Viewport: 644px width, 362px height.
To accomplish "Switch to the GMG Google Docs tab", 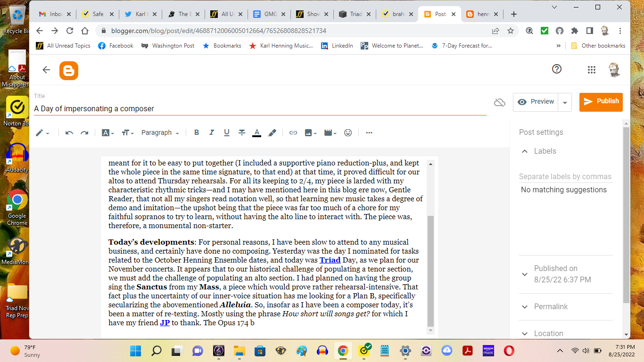I will click(268, 14).
